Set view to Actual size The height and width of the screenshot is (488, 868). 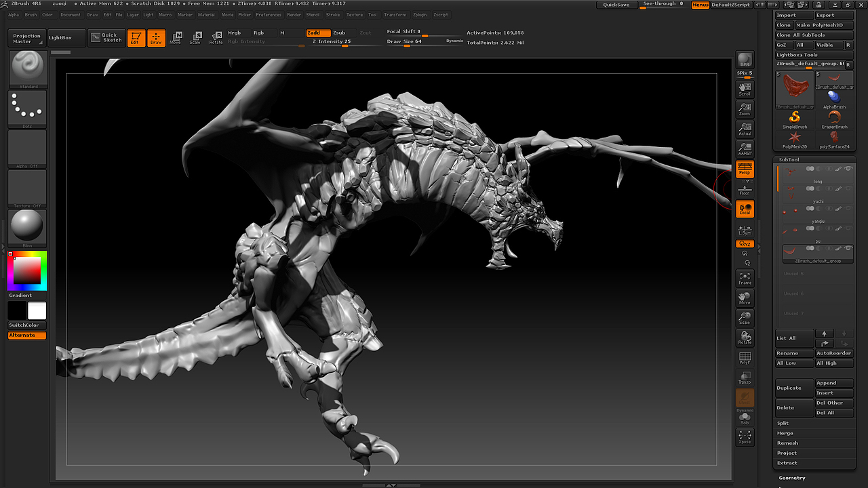tap(745, 129)
